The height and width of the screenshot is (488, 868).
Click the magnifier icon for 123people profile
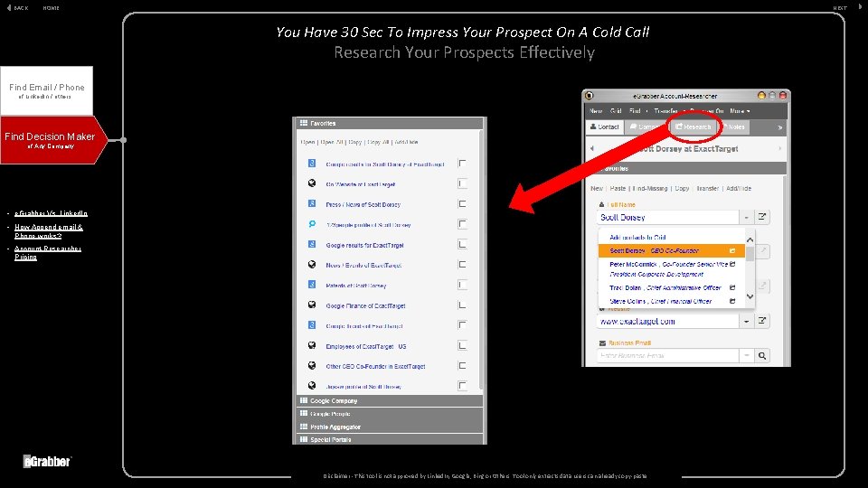point(312,224)
